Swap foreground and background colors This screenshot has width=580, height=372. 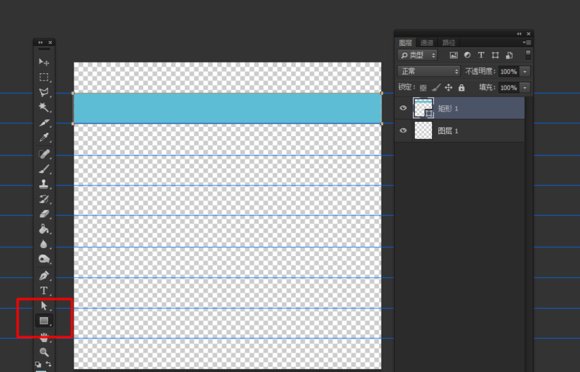(x=48, y=364)
